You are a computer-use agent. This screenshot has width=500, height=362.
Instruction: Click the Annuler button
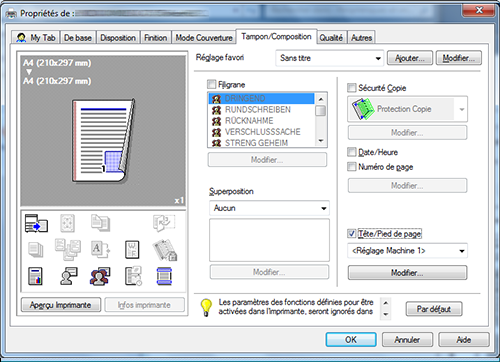pyautogui.click(x=407, y=340)
